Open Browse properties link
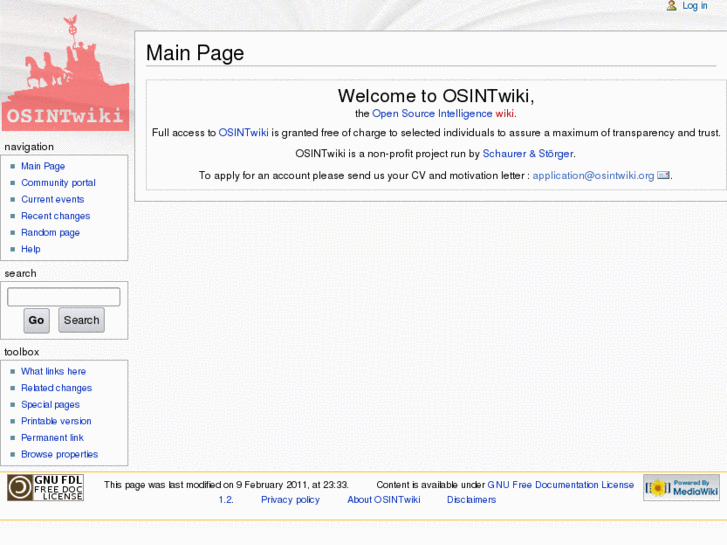Screen dimensions: 727x545 (x=59, y=455)
